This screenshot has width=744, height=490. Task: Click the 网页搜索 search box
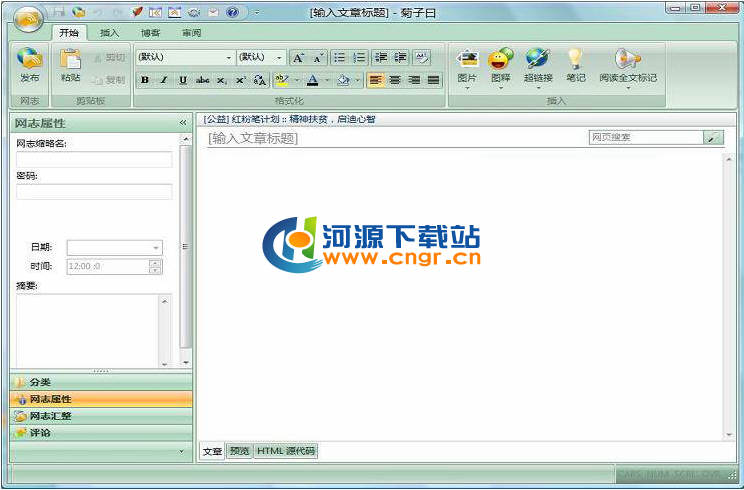click(x=646, y=137)
